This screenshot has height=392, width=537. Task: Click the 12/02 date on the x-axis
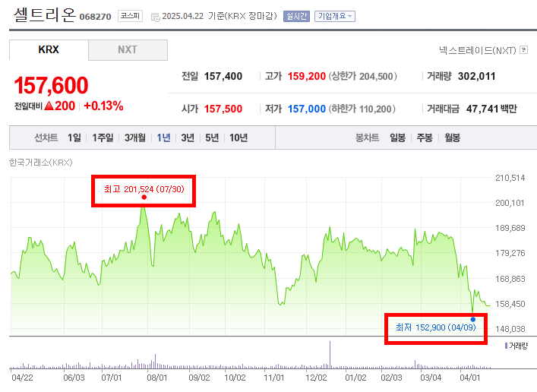click(316, 378)
